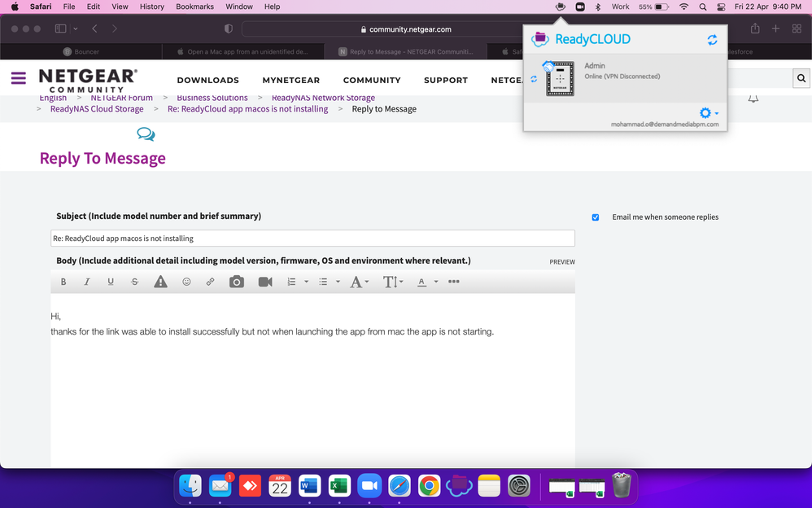Toggle the Safari sidebar

pos(60,28)
